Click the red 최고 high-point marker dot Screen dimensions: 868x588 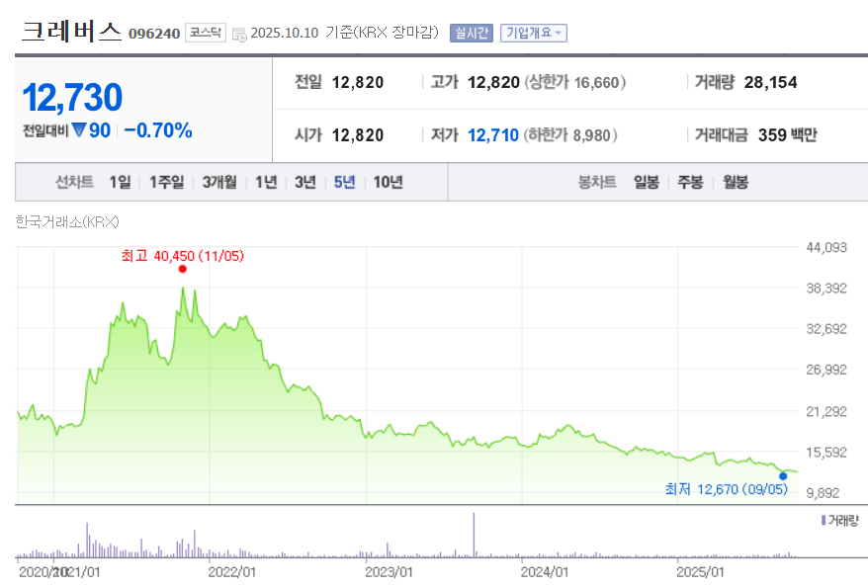(183, 270)
